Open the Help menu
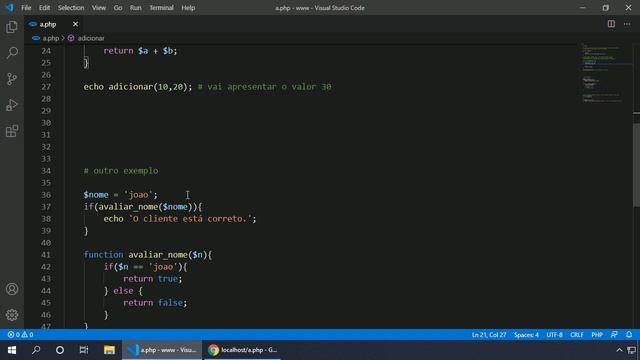This screenshot has width=640, height=360. click(188, 8)
